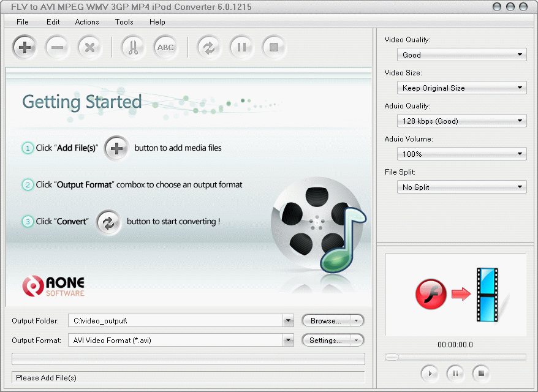Image resolution: width=538 pixels, height=392 pixels.
Task: Clear all files with the X icon
Action: pos(89,47)
